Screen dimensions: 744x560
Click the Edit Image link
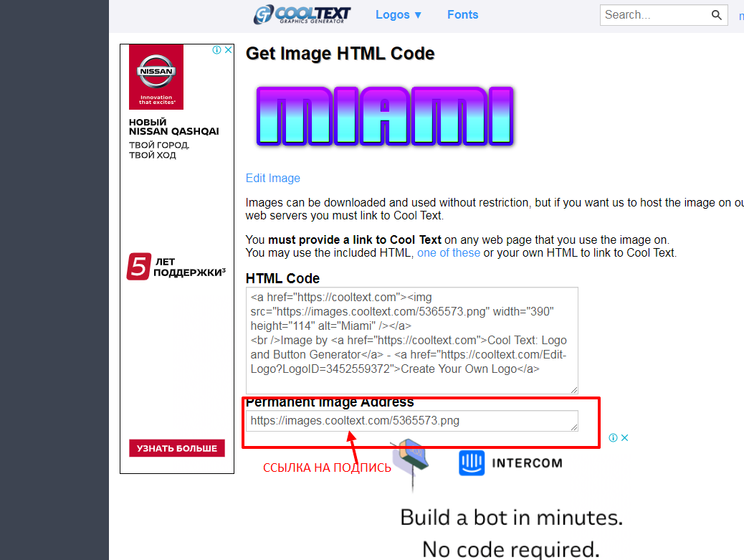click(x=273, y=178)
